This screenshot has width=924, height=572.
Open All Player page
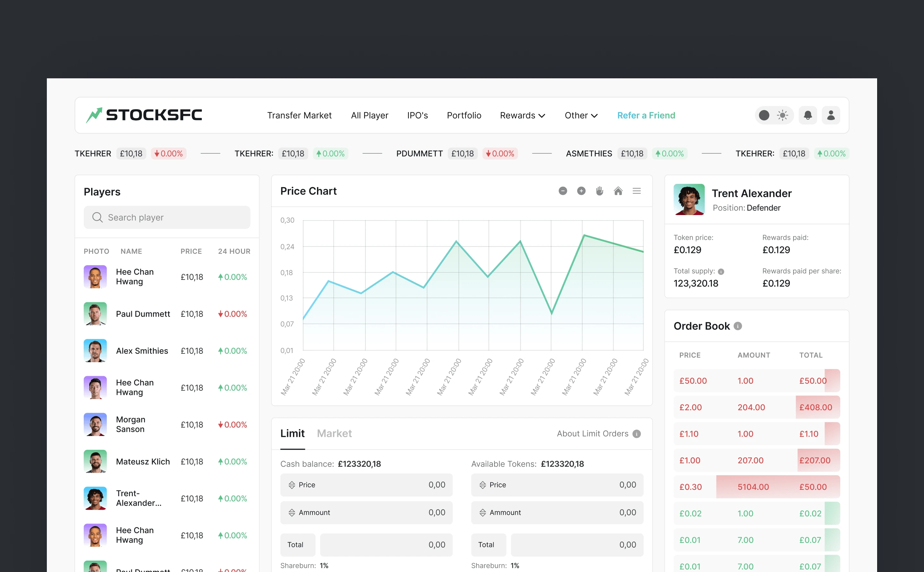369,115
